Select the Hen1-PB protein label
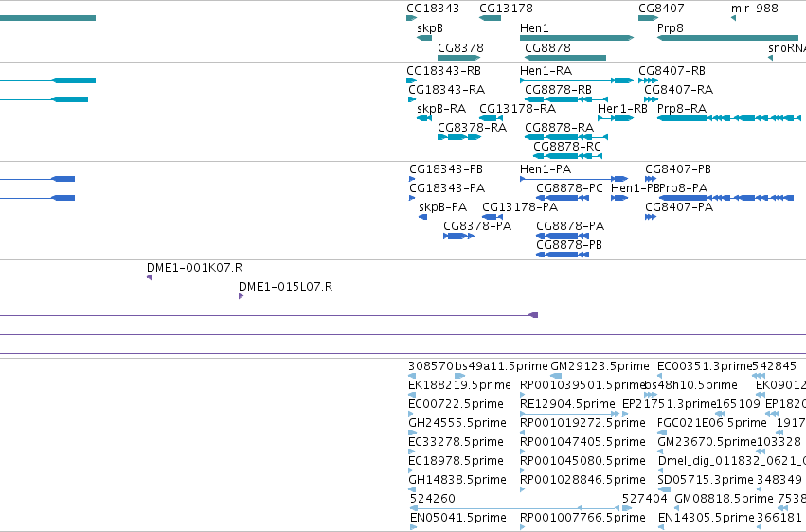Image resolution: width=806 pixels, height=532 pixels. coord(635,188)
